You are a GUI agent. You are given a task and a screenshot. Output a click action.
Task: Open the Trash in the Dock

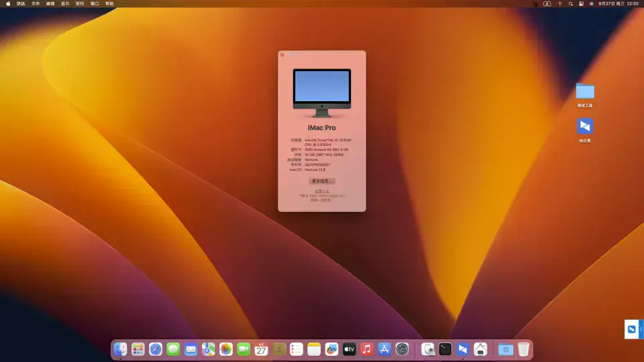(x=523, y=349)
